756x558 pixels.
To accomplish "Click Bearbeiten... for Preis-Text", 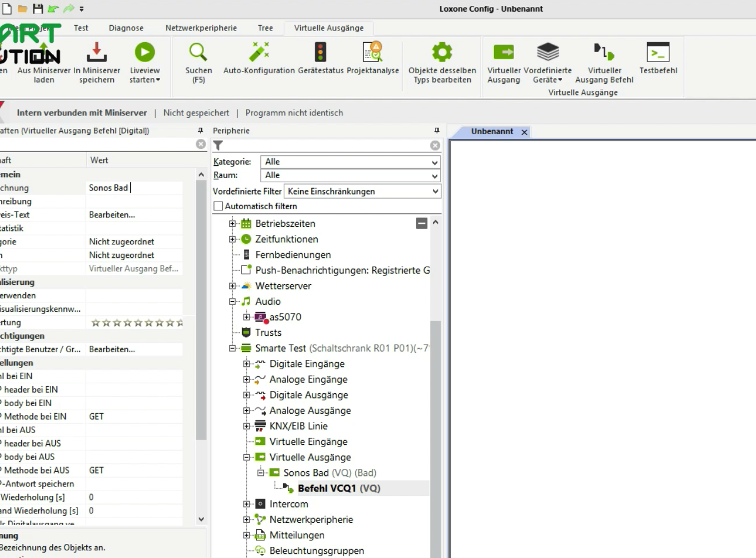I will point(112,215).
